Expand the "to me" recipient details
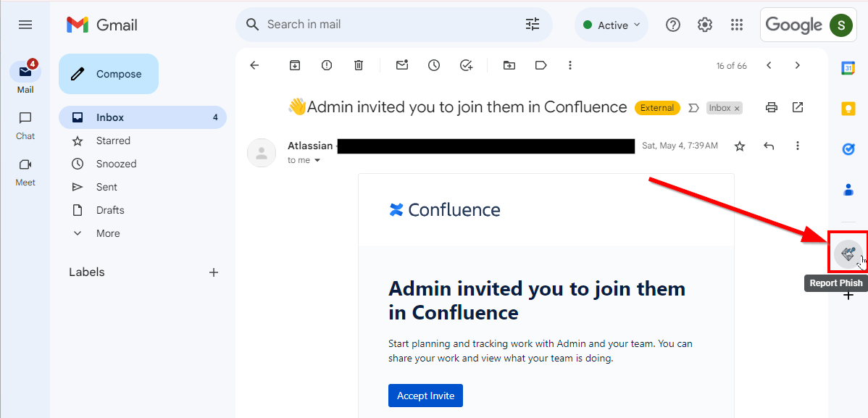The image size is (868, 418). click(317, 161)
